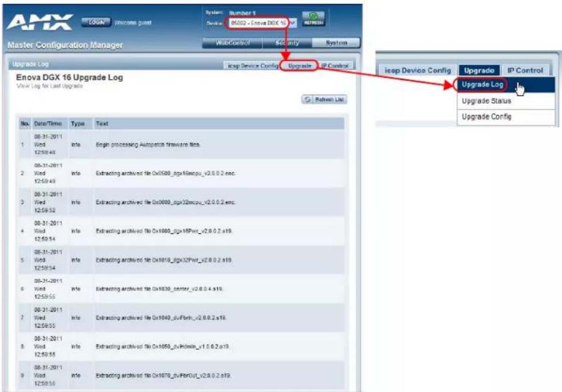This screenshot has height=392, width=562.
Task: Click the 'Master Configuration Manager' title
Action: (x=65, y=45)
